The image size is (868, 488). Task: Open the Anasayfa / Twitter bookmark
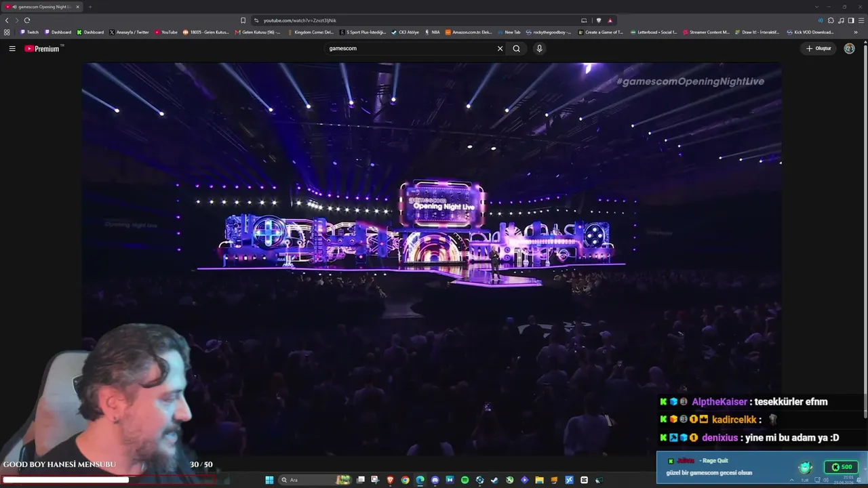click(129, 32)
